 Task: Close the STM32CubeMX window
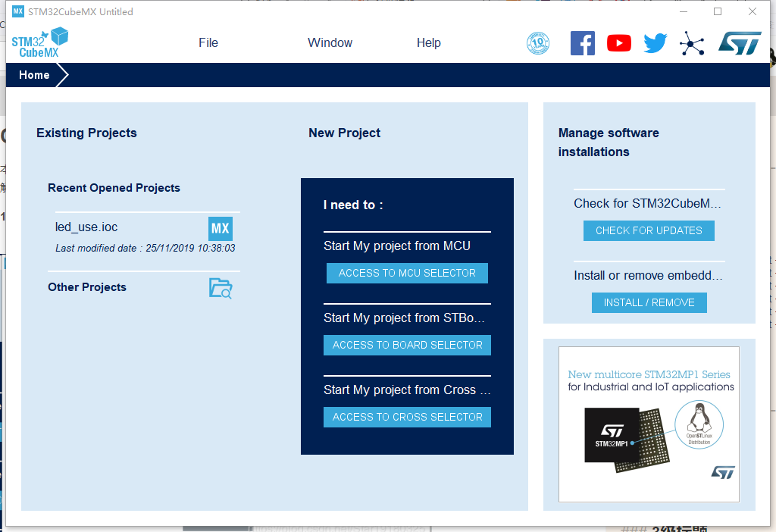[x=753, y=11]
